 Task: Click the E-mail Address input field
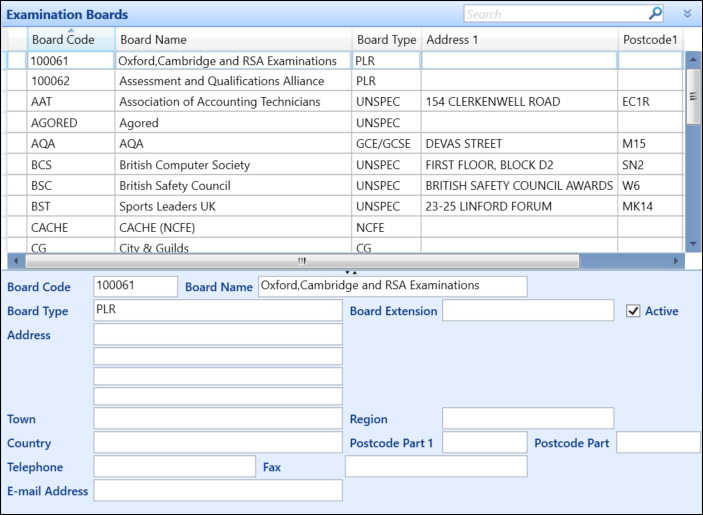tap(218, 490)
